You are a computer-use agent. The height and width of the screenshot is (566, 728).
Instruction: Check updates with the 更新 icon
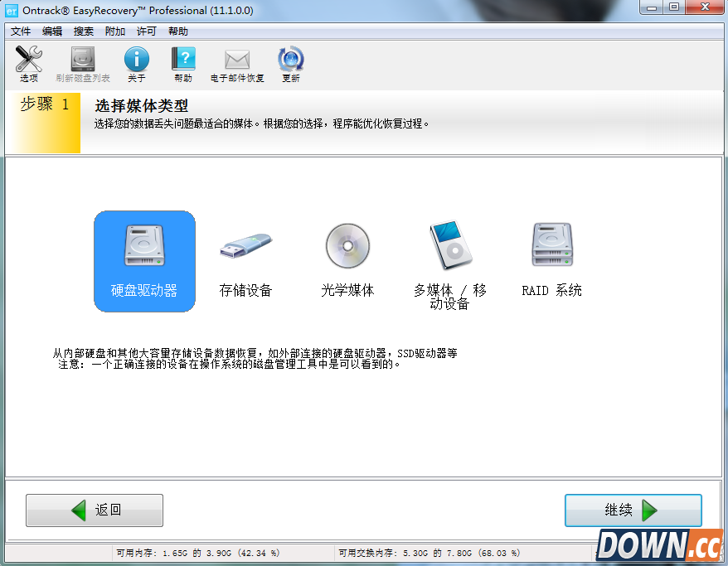click(x=290, y=64)
